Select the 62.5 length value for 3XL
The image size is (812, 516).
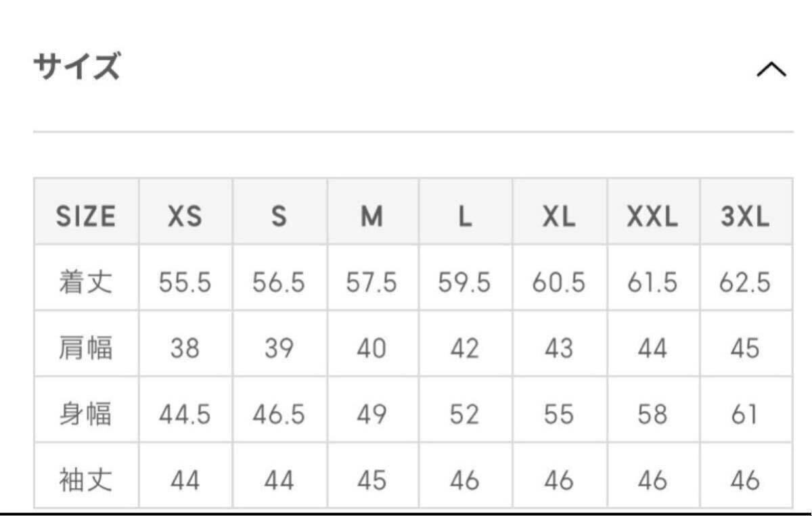click(745, 283)
